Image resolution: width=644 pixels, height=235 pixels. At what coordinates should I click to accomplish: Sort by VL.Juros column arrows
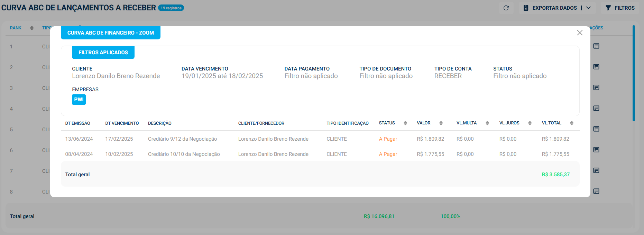point(530,123)
